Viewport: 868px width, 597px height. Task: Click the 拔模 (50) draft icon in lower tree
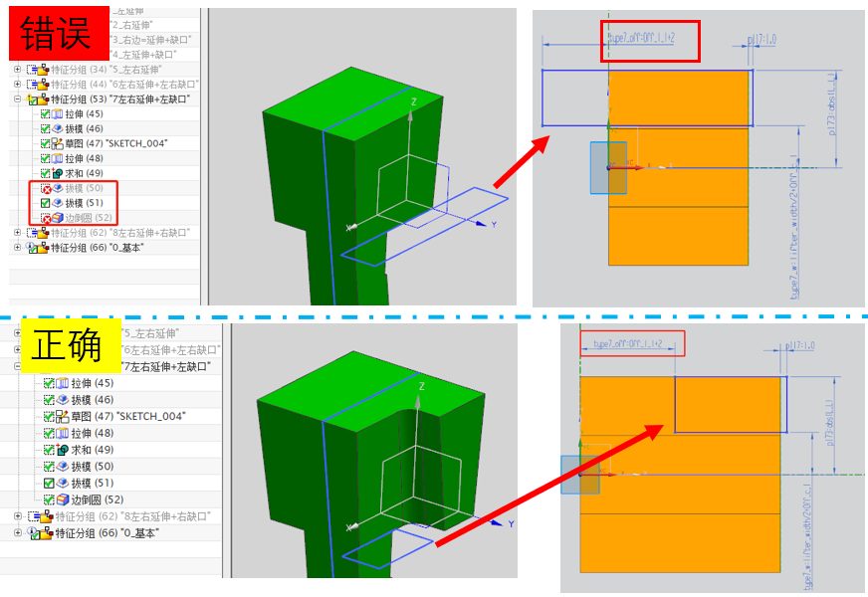[x=62, y=467]
